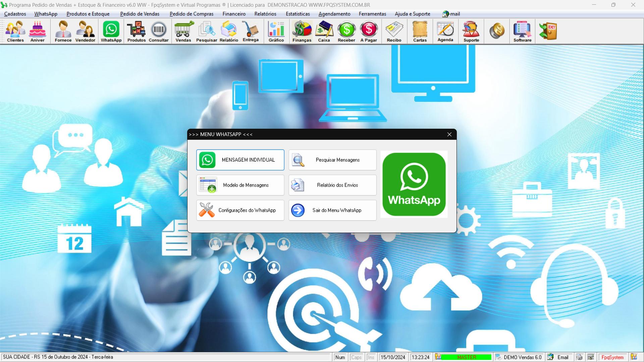Expand the Cadastros menu in top bar

tap(15, 14)
